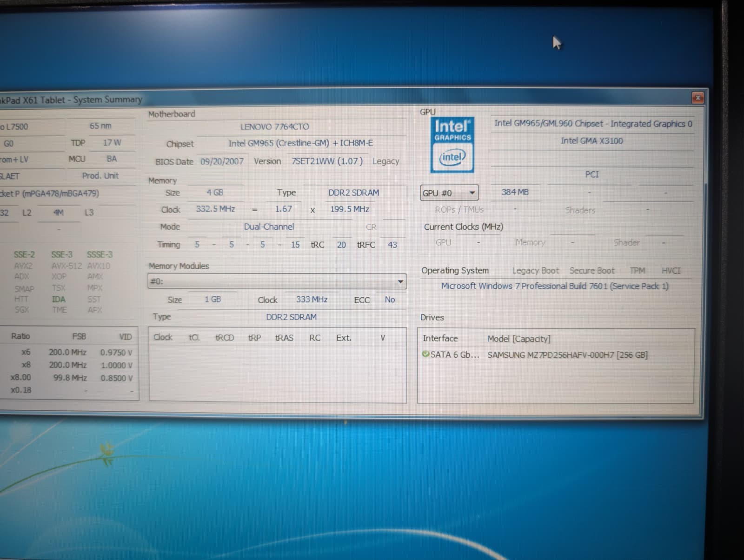Click the Intel Graphics logo
This screenshot has width=744, height=560.
coord(452,145)
